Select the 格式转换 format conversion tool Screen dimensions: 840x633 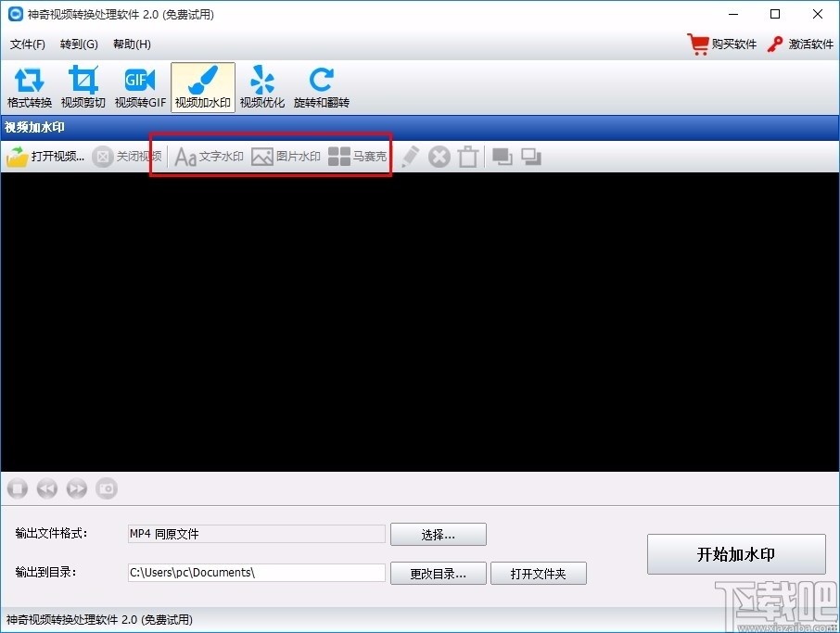[30, 87]
